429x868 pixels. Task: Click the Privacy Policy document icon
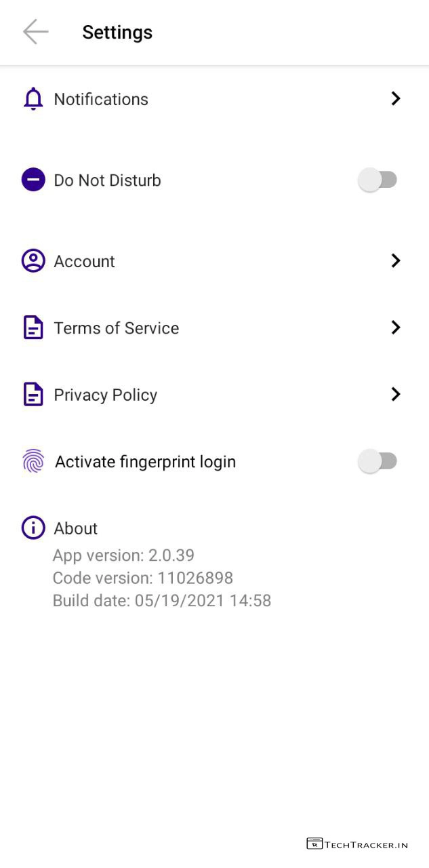coord(33,395)
